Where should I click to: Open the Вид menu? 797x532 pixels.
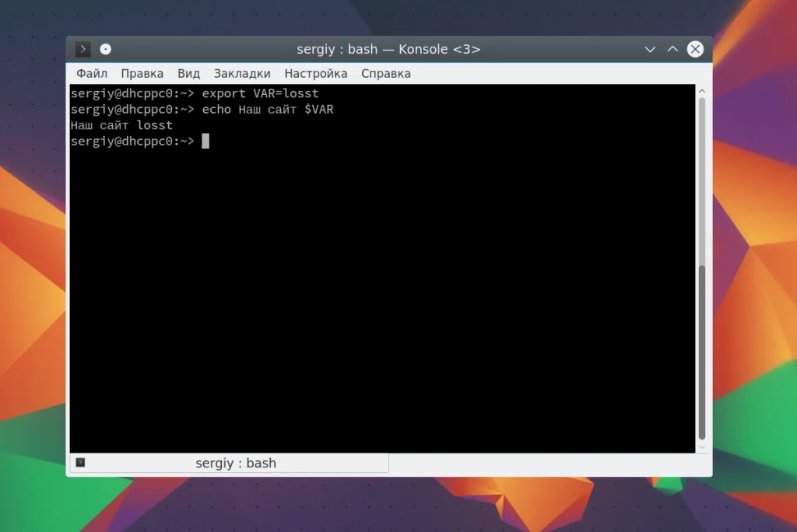coord(188,74)
